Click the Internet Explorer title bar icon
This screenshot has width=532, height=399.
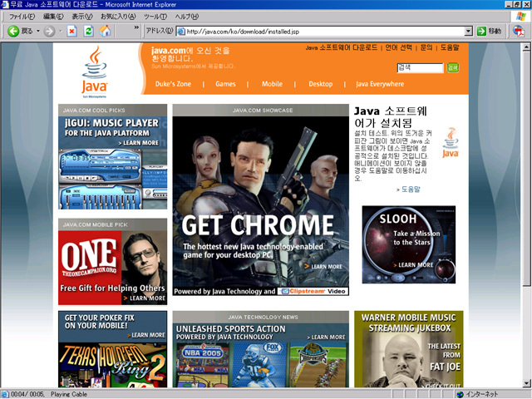(x=5, y=4)
